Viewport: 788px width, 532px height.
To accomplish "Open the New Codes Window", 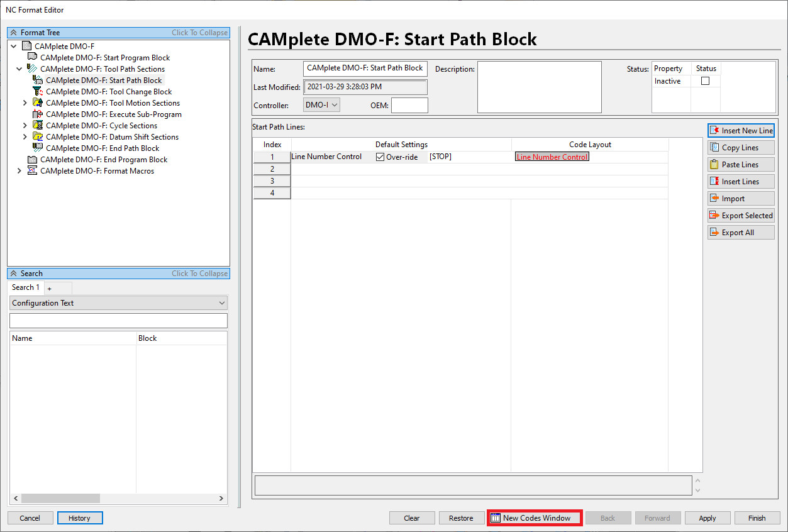I will [535, 518].
